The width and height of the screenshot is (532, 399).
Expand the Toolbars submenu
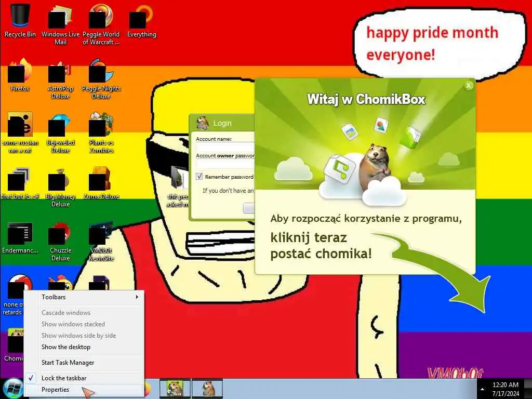coord(84,297)
